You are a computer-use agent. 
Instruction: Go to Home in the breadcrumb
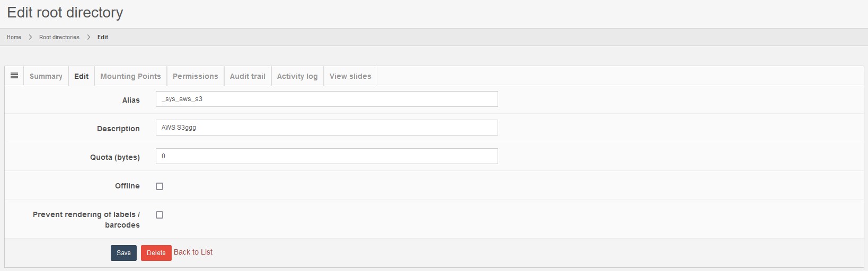(x=14, y=37)
